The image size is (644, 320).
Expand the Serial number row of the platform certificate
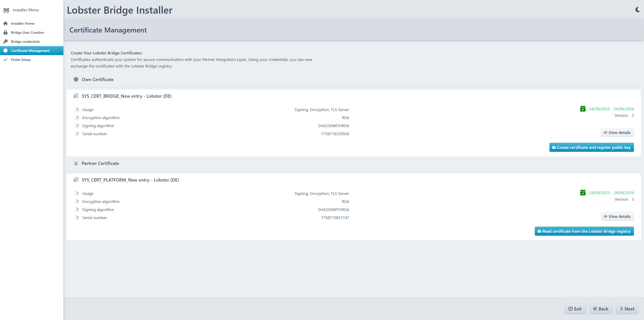tap(77, 218)
